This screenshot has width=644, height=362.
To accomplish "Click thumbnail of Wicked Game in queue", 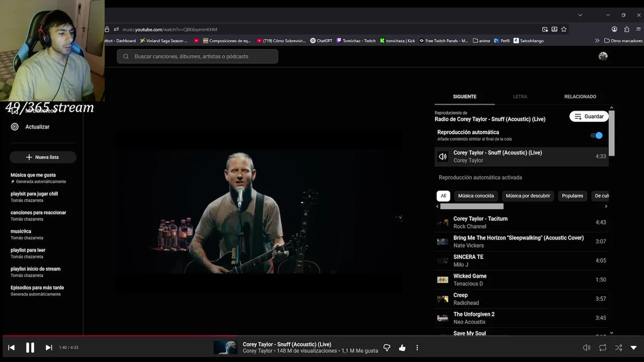I will pyautogui.click(x=443, y=280).
